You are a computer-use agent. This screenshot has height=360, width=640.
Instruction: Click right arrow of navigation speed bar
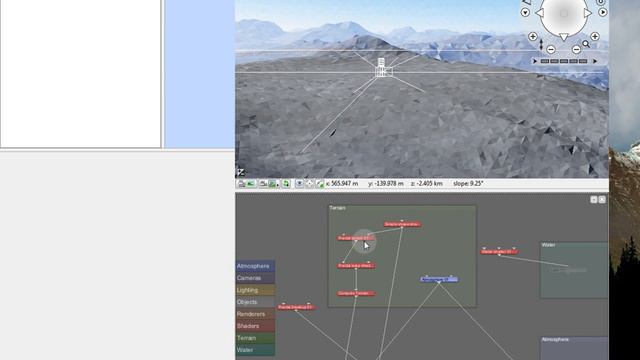point(595,61)
